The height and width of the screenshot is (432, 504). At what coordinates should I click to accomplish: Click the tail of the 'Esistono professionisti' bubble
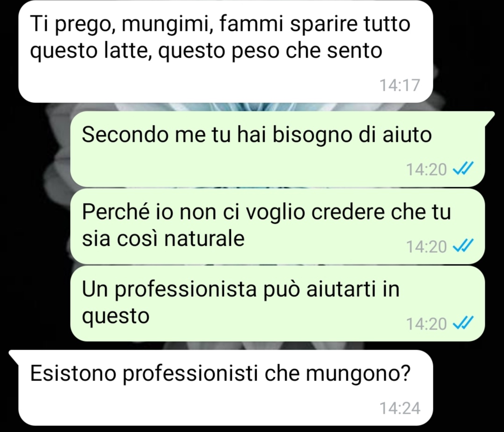pyautogui.click(x=14, y=356)
